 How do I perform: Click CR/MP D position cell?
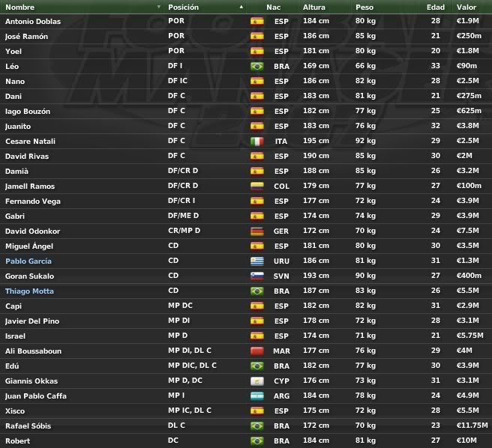tap(184, 231)
